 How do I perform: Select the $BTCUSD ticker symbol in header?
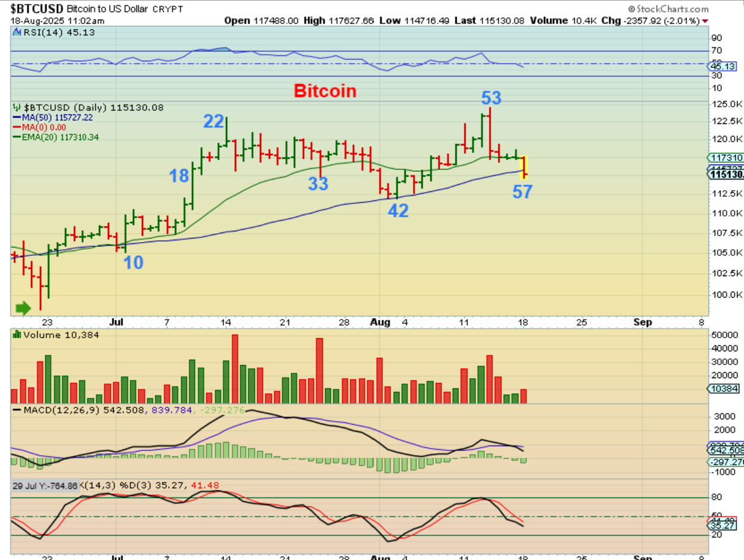tap(36, 9)
